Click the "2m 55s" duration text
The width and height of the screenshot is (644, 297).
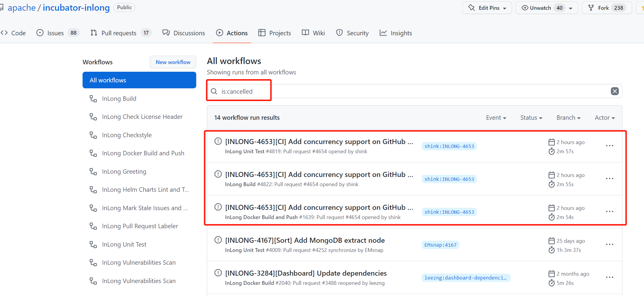565,184
